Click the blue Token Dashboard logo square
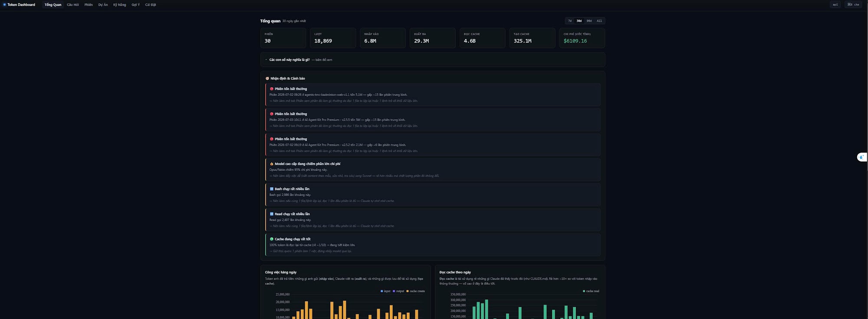This screenshot has width=868, height=319. [5, 5]
